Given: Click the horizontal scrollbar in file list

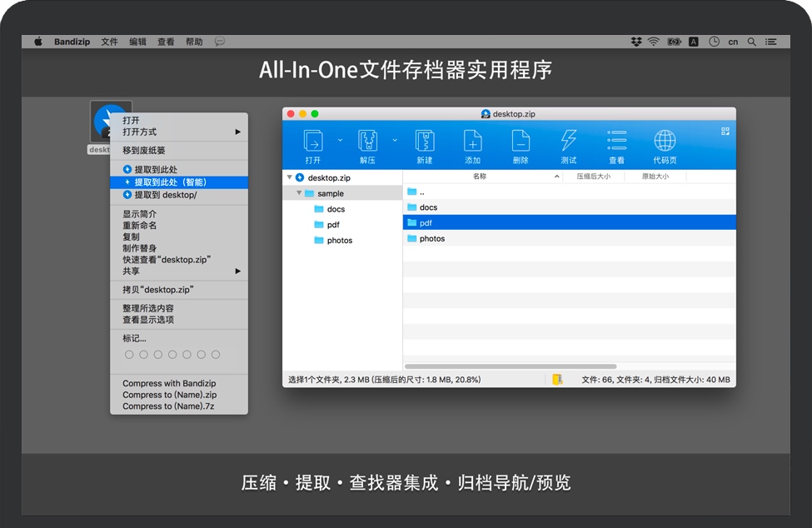Looking at the screenshot, I should coord(510,366).
